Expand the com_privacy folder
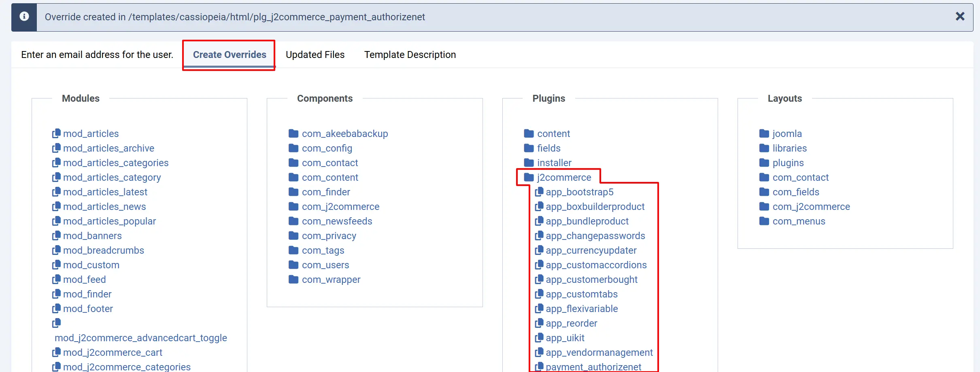980x372 pixels. (x=322, y=235)
